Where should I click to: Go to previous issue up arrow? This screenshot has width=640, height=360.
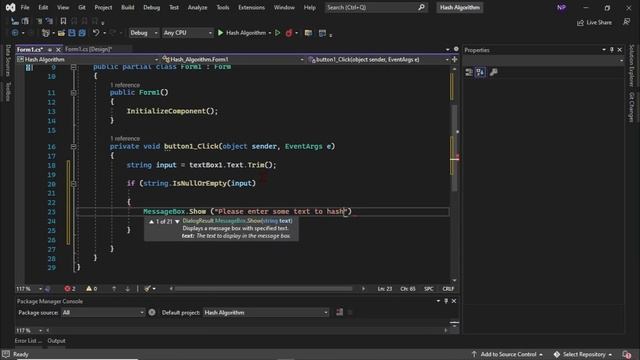114,289
